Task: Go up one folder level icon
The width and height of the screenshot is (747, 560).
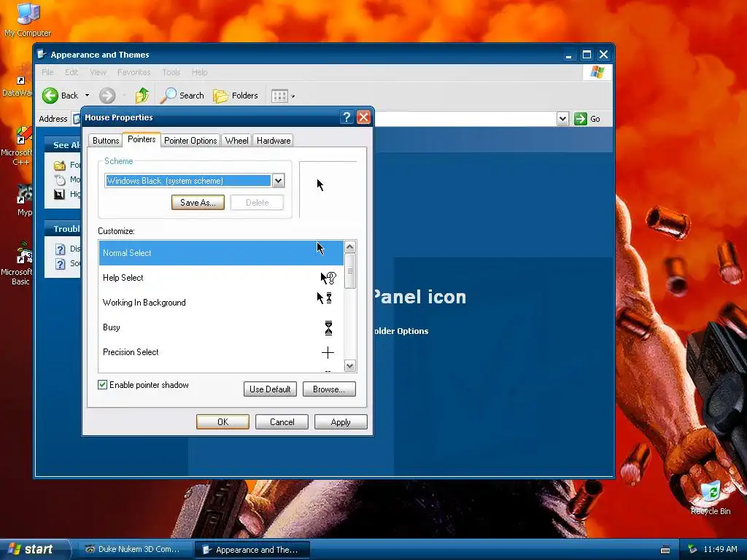Action: 142,96
